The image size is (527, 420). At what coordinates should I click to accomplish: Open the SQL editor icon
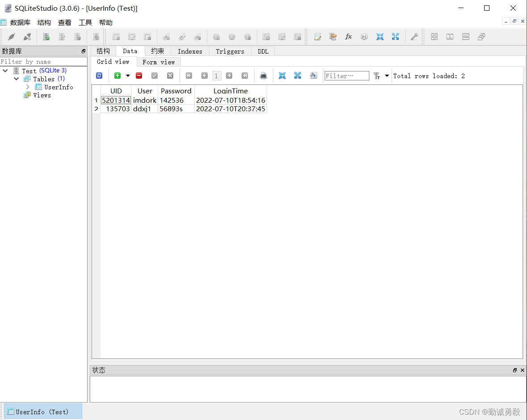[318, 37]
